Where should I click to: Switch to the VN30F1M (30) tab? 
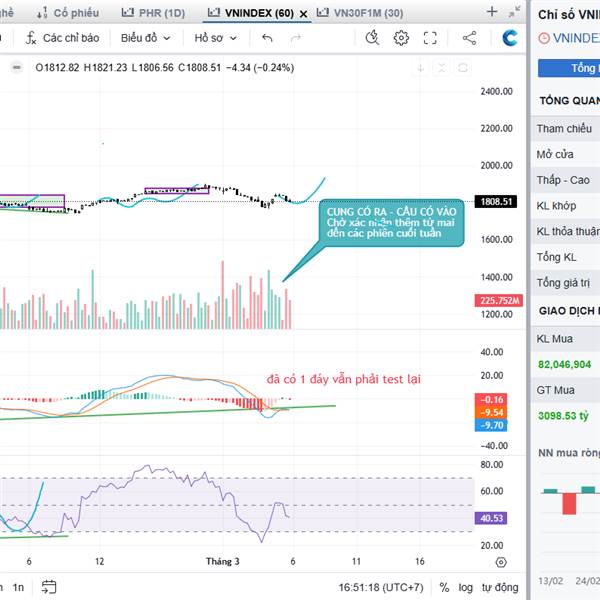(360, 12)
